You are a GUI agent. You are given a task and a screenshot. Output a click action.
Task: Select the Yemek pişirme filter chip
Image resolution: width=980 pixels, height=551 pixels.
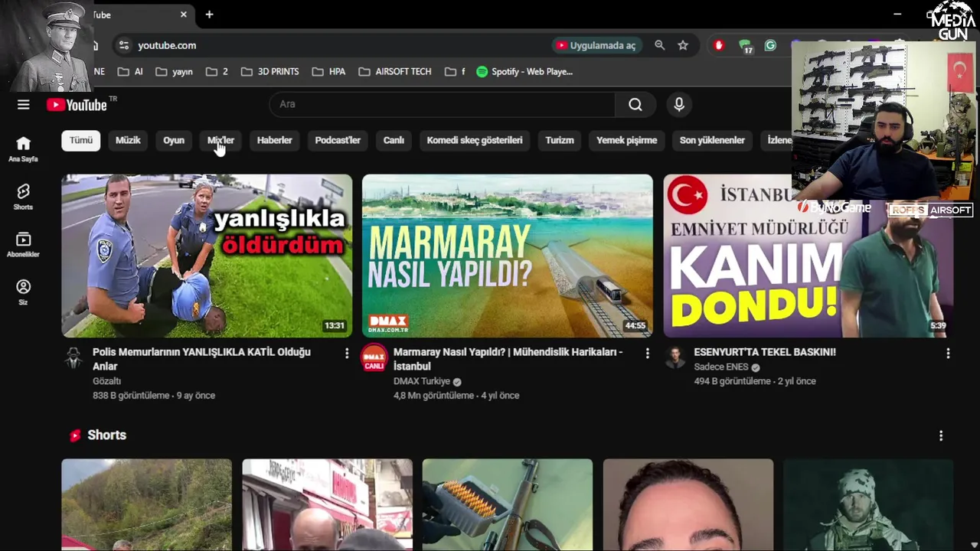pyautogui.click(x=627, y=140)
